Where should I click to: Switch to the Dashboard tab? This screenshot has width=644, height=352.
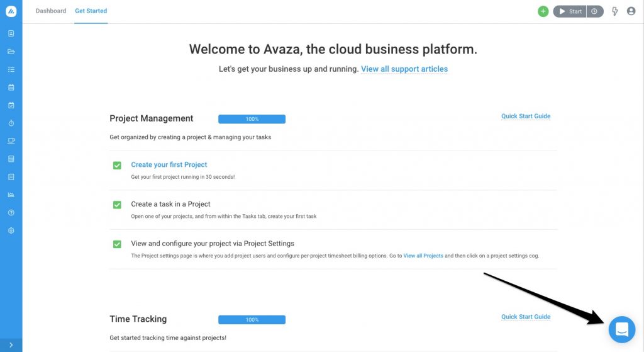pyautogui.click(x=51, y=11)
